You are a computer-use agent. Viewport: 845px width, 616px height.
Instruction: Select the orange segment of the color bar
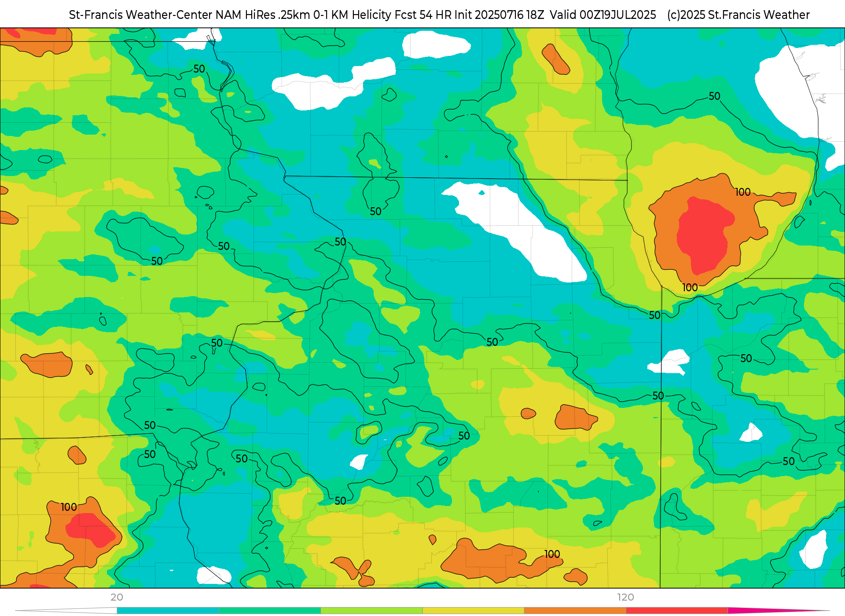[x=575, y=611]
